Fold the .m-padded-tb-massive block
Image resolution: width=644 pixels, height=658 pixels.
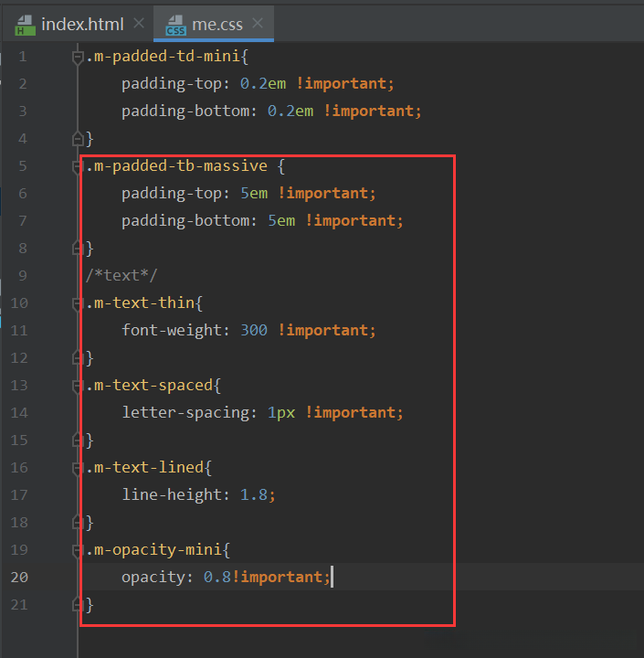click(x=79, y=166)
